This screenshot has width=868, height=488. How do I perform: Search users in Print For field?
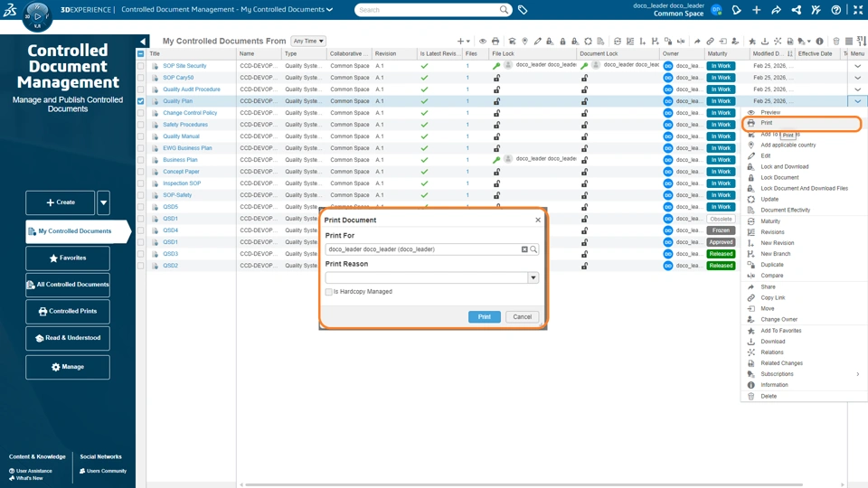(533, 249)
